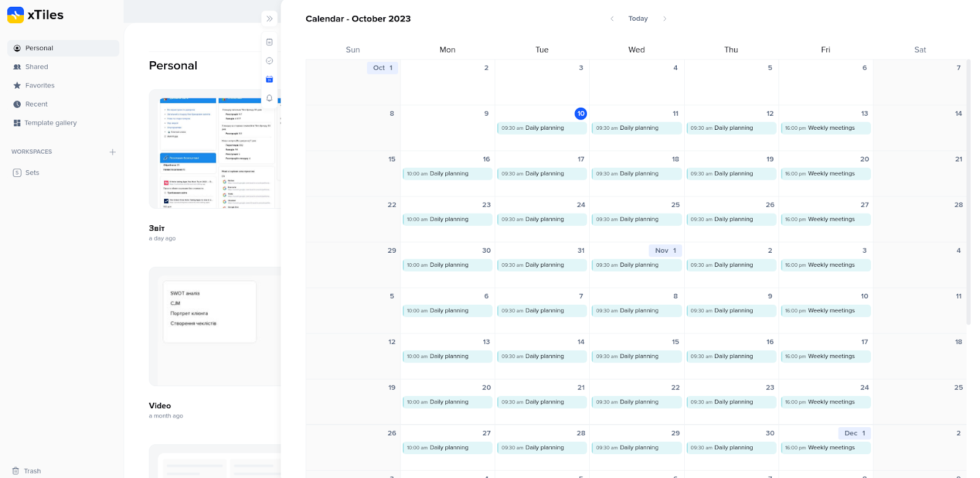Open Weekly meetings event on Dec 1
This screenshot has height=478, width=980.
[826, 448]
